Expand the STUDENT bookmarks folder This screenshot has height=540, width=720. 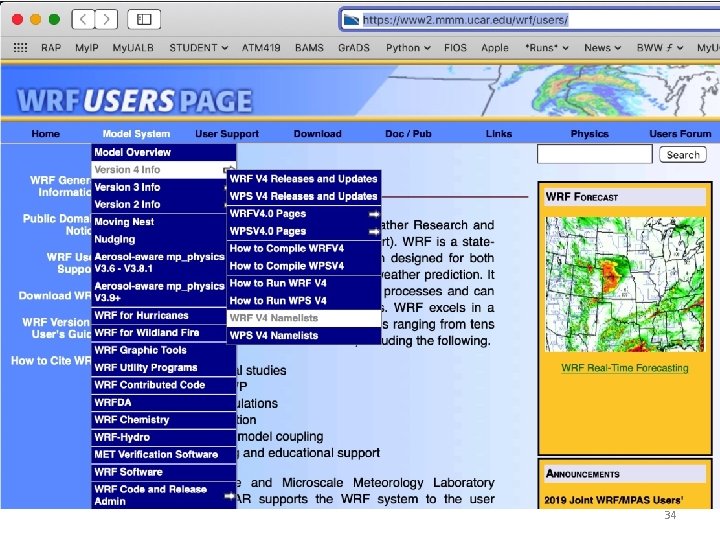tap(198, 48)
